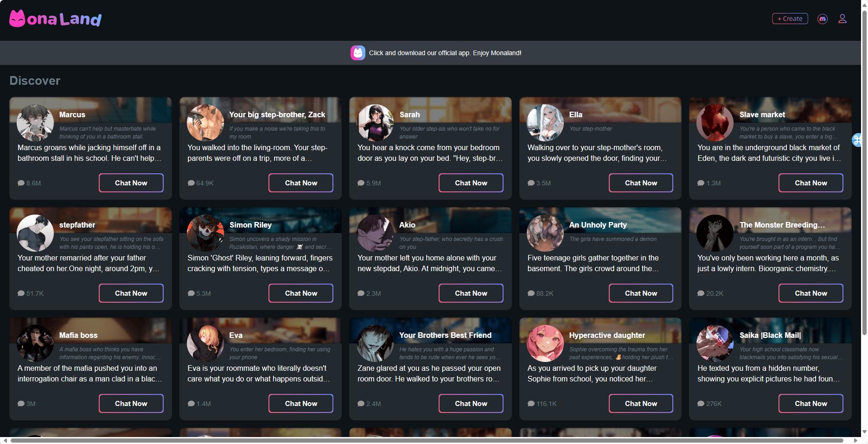Start chat with Mafia boss

131,404
